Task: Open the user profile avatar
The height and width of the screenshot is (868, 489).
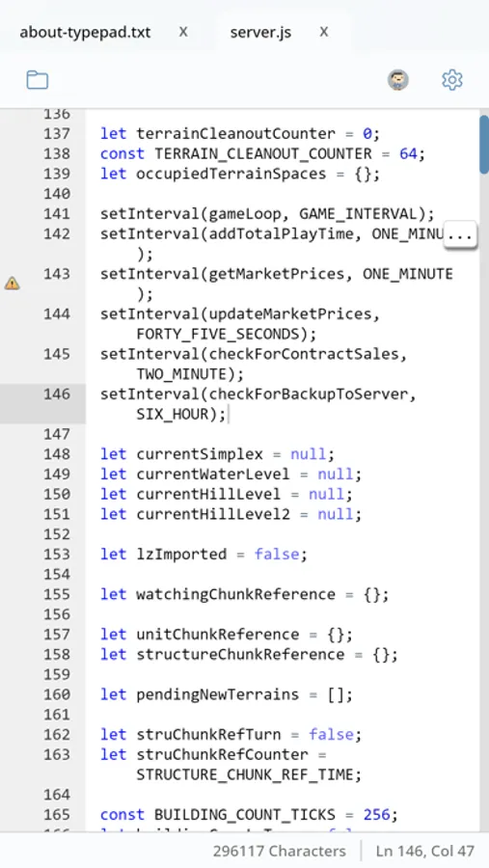Action: pyautogui.click(x=397, y=80)
